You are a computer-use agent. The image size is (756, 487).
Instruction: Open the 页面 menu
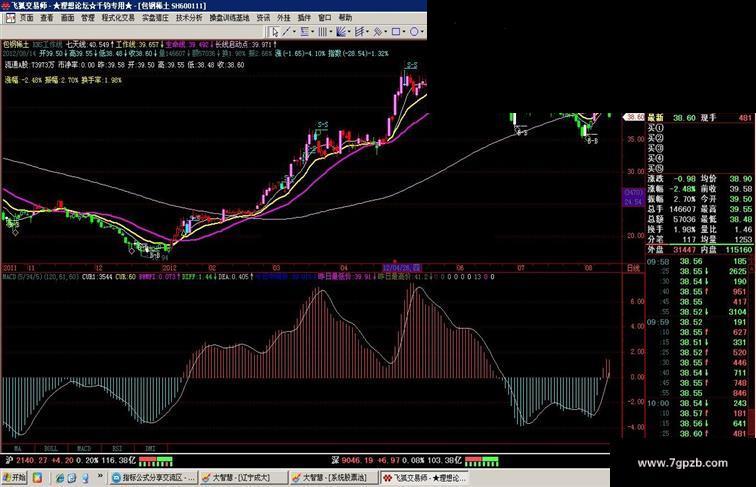point(27,18)
